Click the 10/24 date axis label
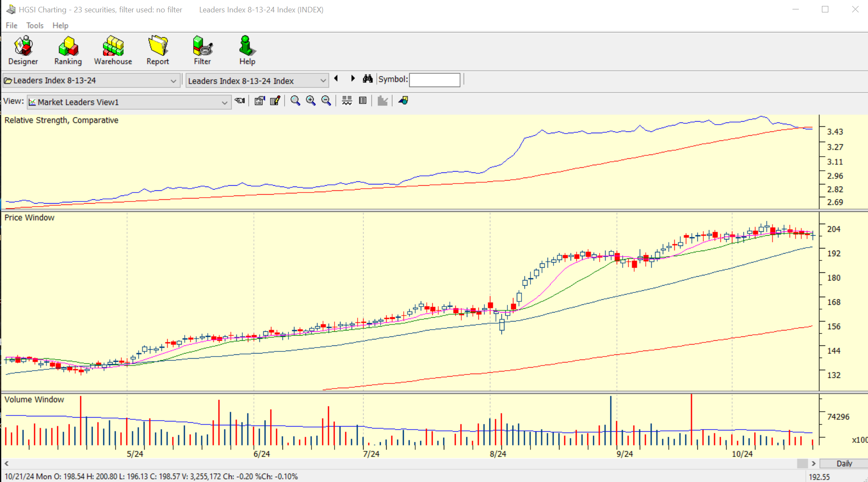Viewport: 868px width, 482px height. [742, 454]
